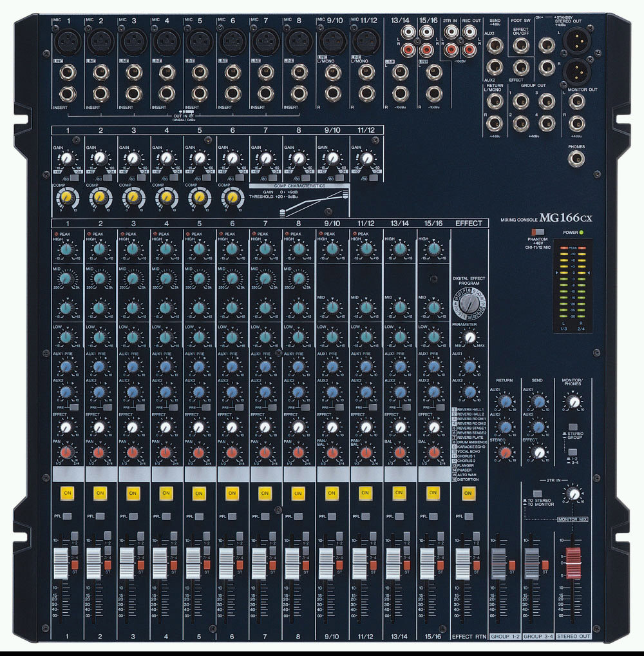Screen dimensions: 644x656
Task: Click the channel 11/12 GAIN knob
Action: (x=366, y=158)
